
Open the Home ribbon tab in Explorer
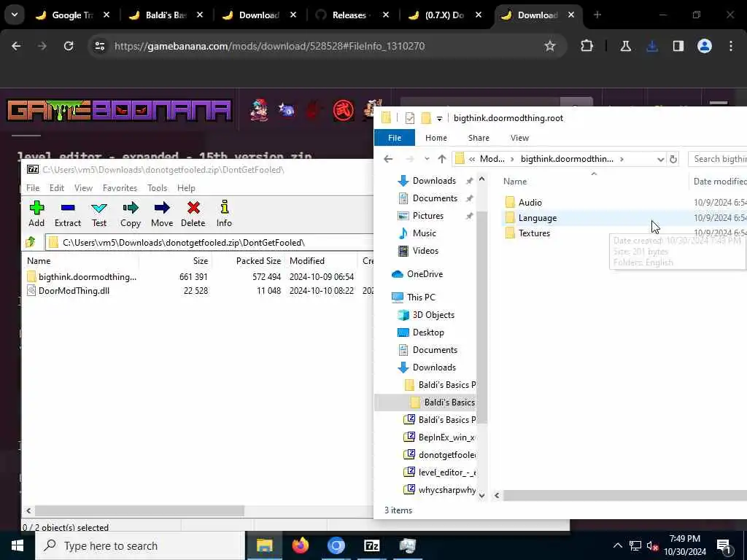[436, 138]
